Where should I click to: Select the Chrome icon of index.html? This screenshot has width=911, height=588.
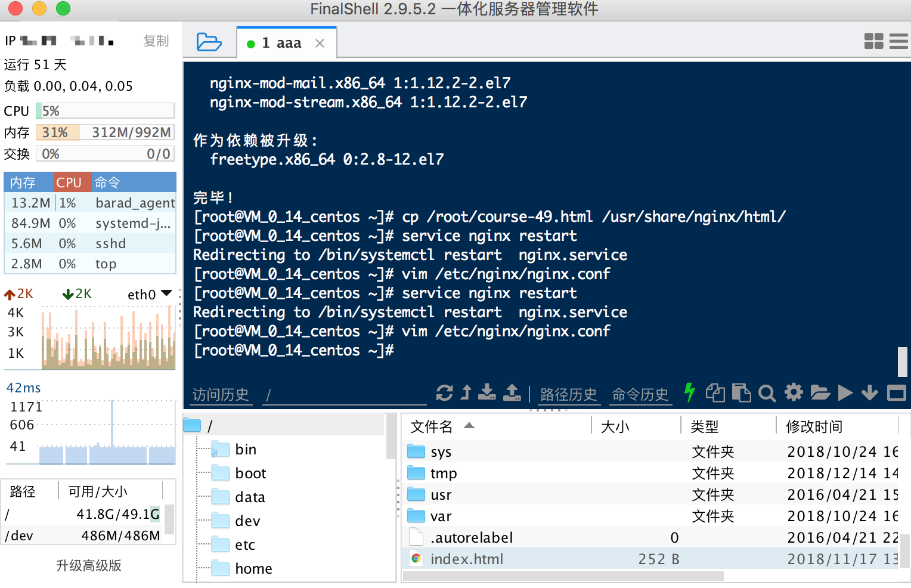coord(416,559)
